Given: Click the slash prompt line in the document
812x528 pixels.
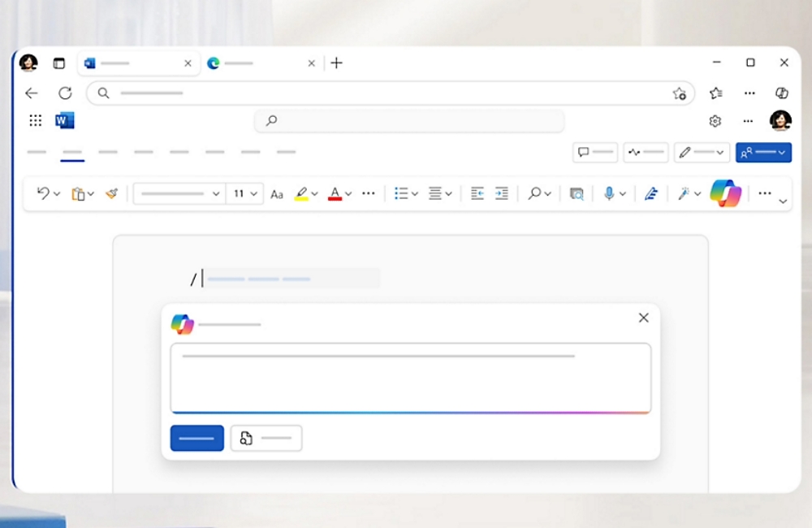Looking at the screenshot, I should (285, 279).
